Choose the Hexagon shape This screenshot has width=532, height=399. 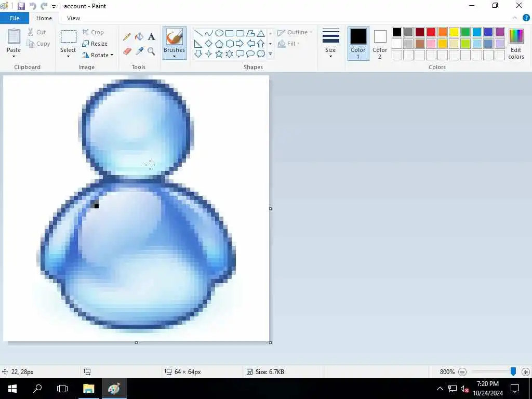[x=229, y=44]
